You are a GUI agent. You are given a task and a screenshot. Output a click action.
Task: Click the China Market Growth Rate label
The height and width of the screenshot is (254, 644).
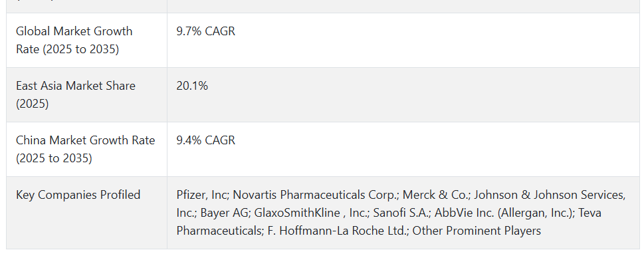(86, 149)
